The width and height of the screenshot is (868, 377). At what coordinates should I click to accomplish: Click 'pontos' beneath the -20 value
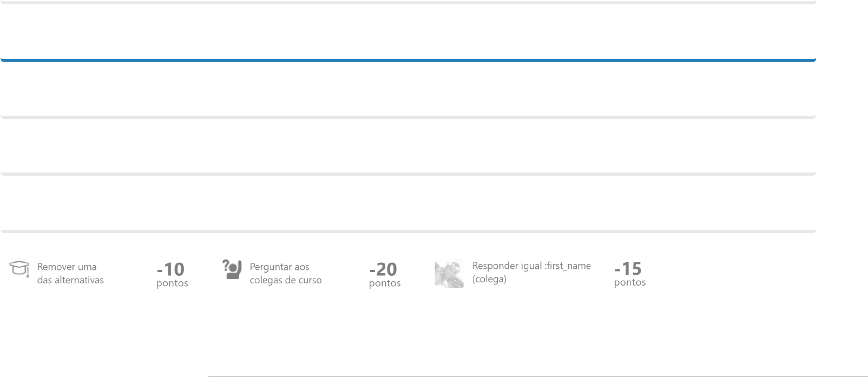[385, 283]
